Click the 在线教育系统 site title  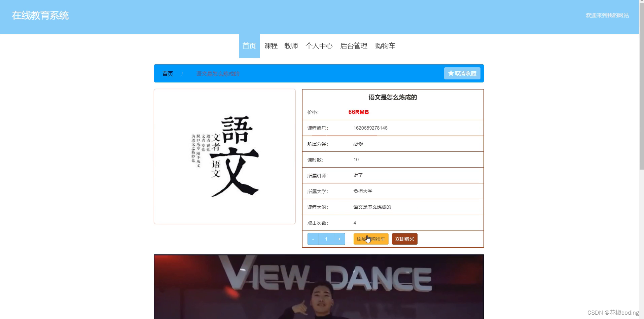[40, 15]
